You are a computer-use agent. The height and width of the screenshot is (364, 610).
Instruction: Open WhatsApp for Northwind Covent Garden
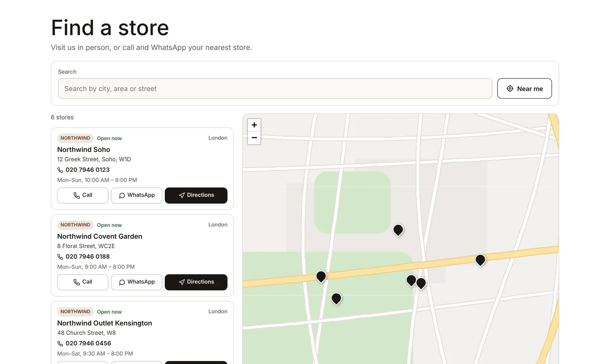tap(136, 282)
